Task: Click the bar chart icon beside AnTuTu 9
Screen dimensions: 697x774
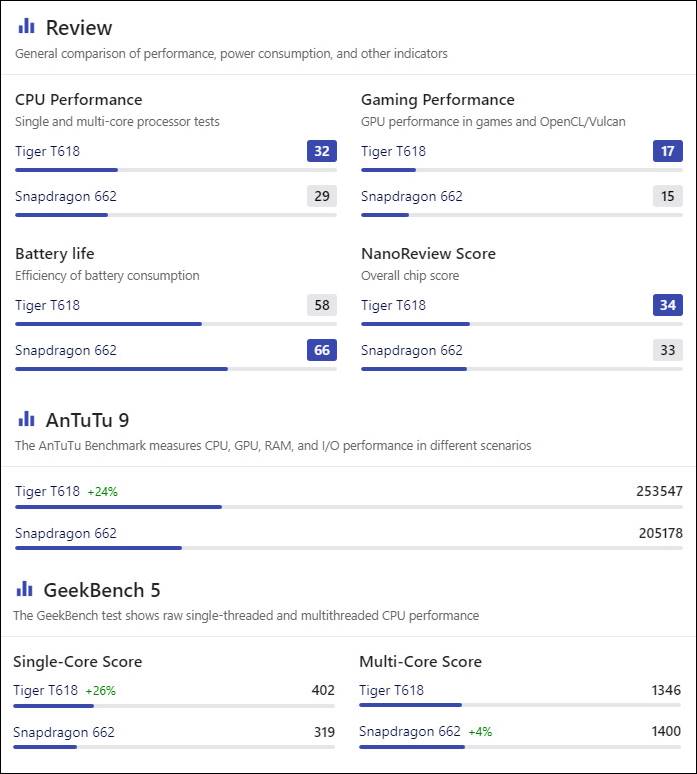Action: point(26,419)
